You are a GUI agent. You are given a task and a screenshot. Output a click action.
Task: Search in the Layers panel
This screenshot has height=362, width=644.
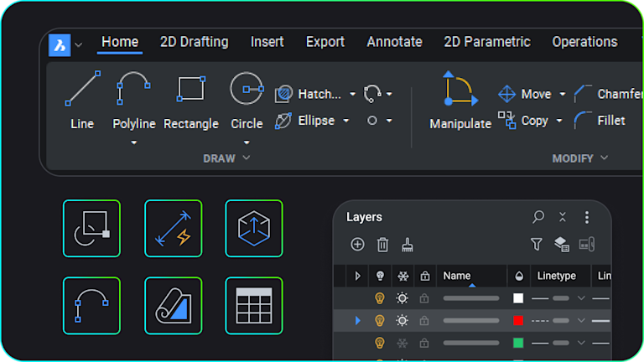(x=538, y=217)
